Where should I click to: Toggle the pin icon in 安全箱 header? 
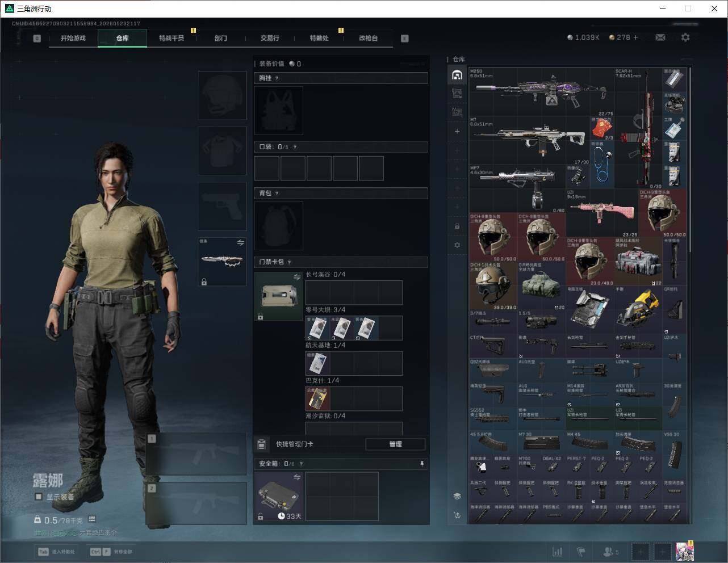point(421,464)
